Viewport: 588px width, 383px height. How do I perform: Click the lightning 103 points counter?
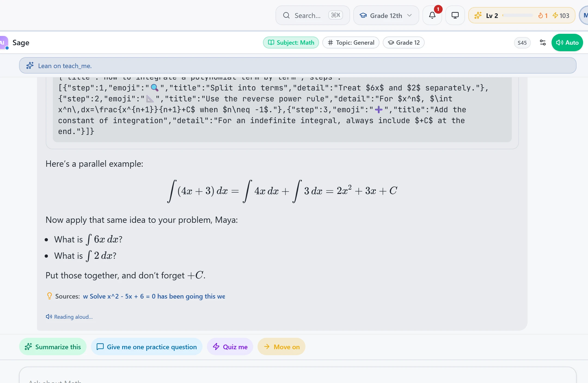pyautogui.click(x=561, y=16)
